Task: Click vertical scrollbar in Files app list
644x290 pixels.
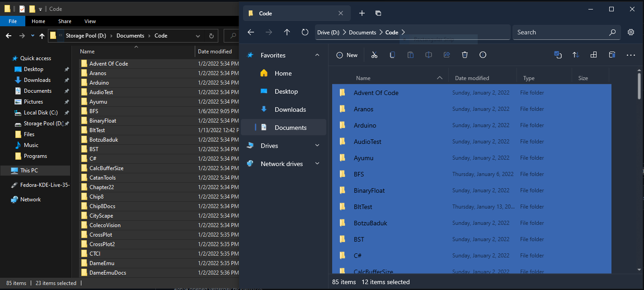Action: point(639,86)
